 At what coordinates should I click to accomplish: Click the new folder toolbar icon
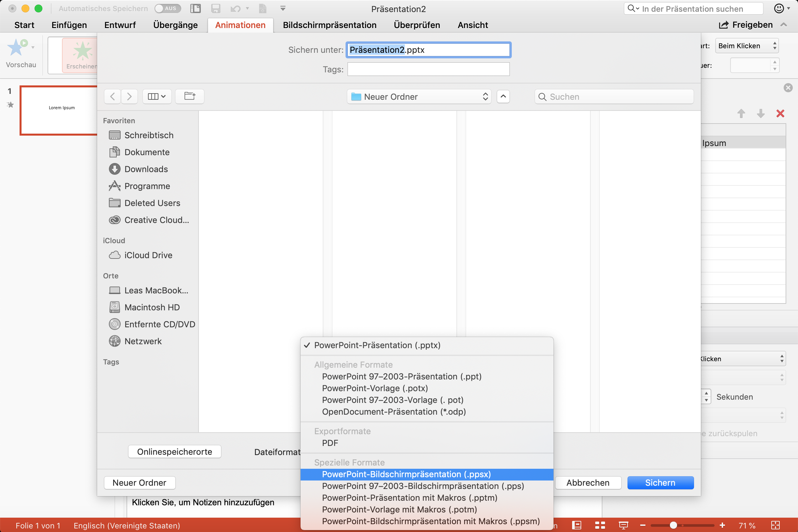point(190,96)
